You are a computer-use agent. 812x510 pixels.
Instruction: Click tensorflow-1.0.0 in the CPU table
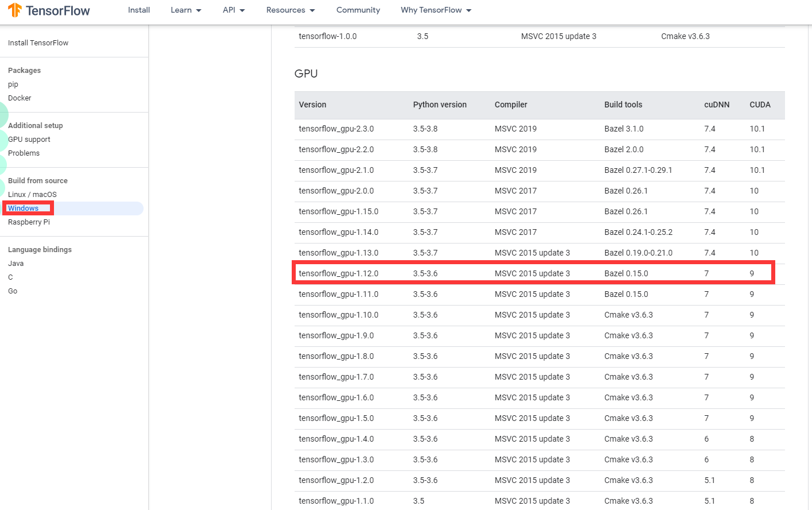[328, 36]
